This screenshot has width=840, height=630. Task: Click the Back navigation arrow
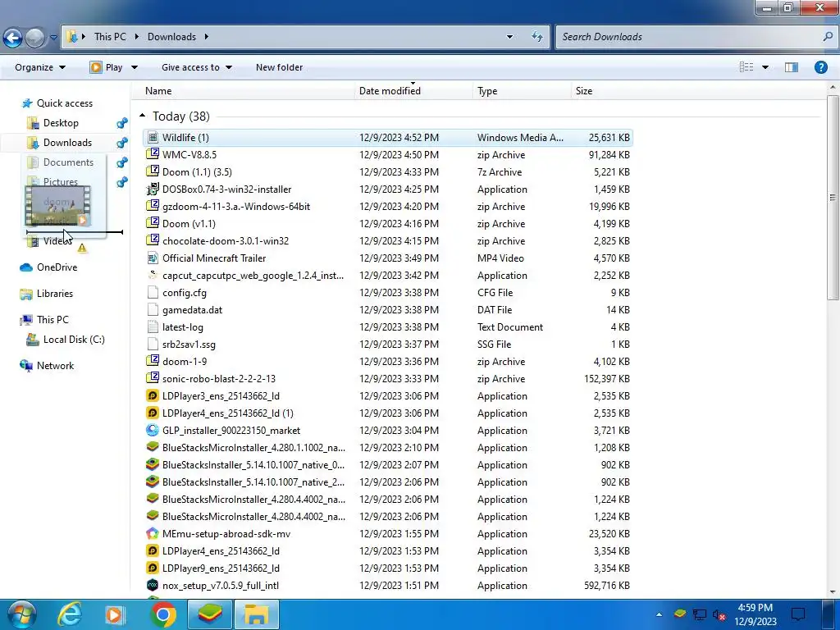pyautogui.click(x=12, y=38)
